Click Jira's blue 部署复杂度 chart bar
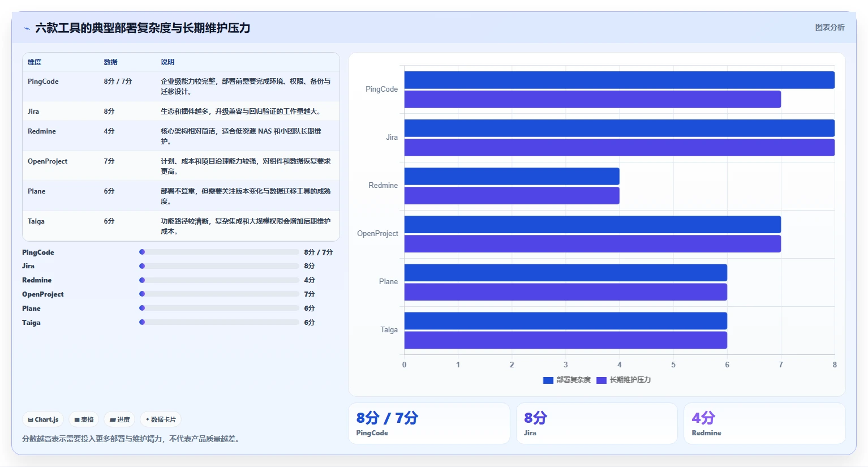The image size is (868, 467). tap(619, 128)
